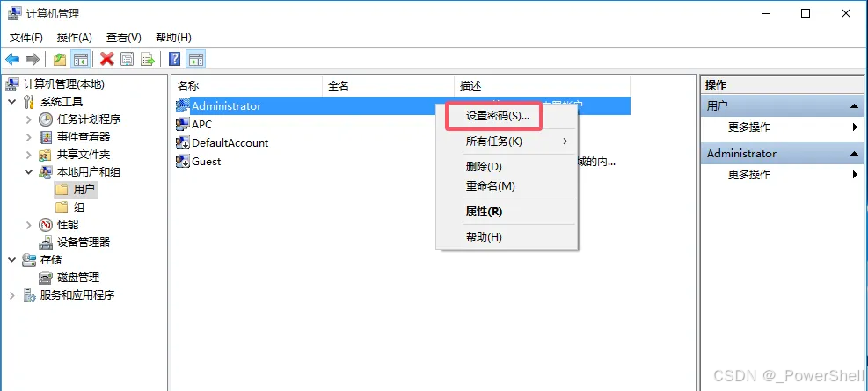Expand the 事件查看器 tree branch

tap(29, 136)
